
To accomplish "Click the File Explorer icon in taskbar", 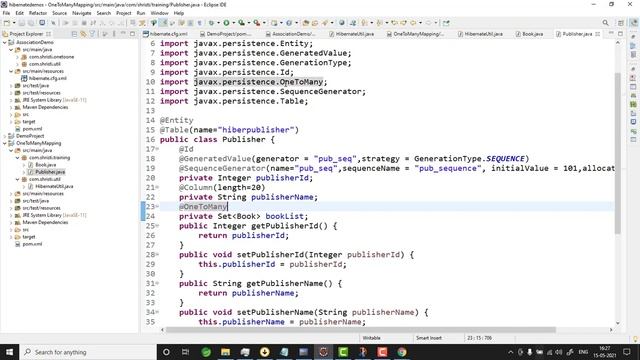I will [225, 352].
